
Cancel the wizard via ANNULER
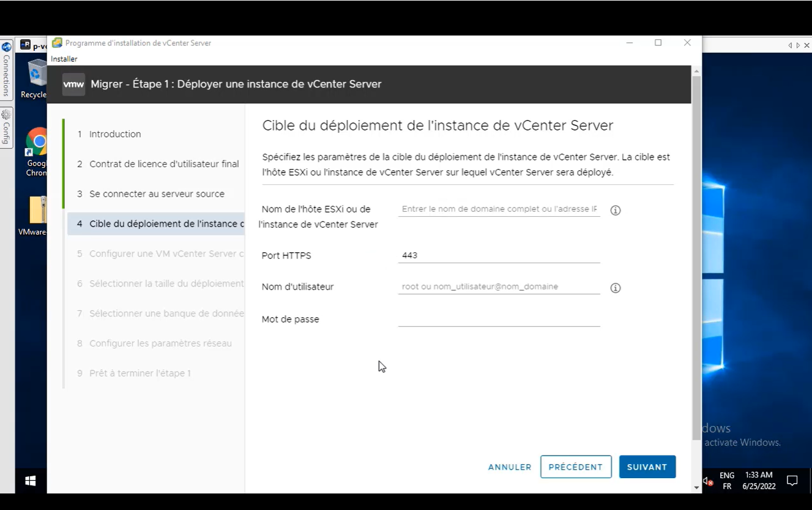pos(509,467)
